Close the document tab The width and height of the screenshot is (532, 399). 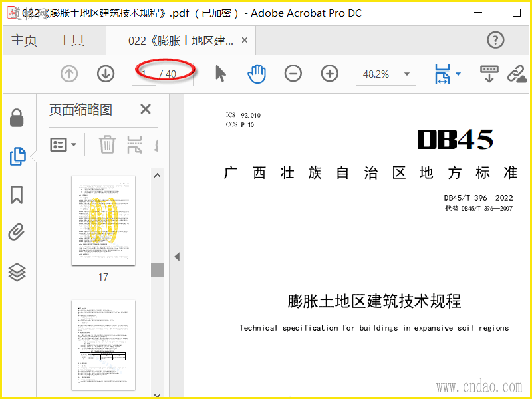pyautogui.click(x=245, y=40)
